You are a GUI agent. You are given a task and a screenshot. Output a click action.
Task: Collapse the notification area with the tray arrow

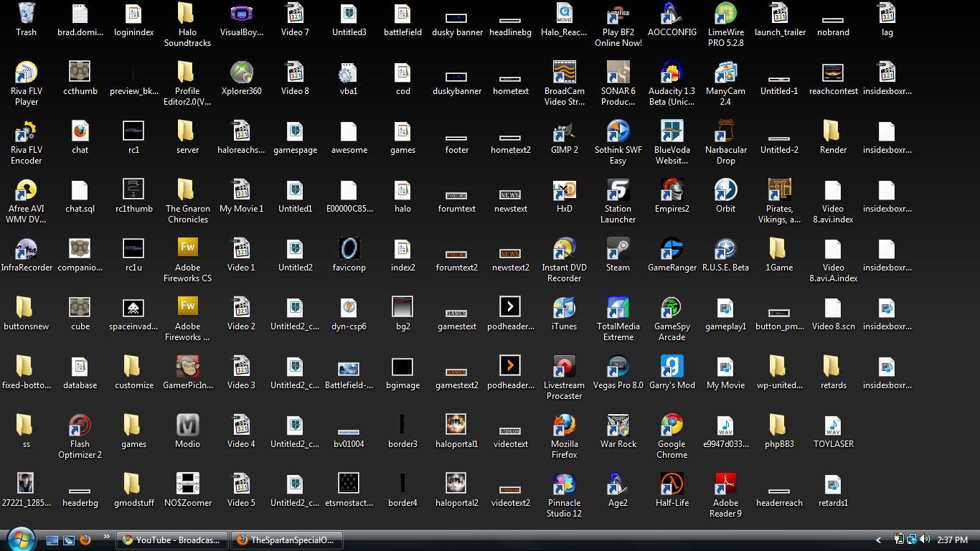click(878, 540)
